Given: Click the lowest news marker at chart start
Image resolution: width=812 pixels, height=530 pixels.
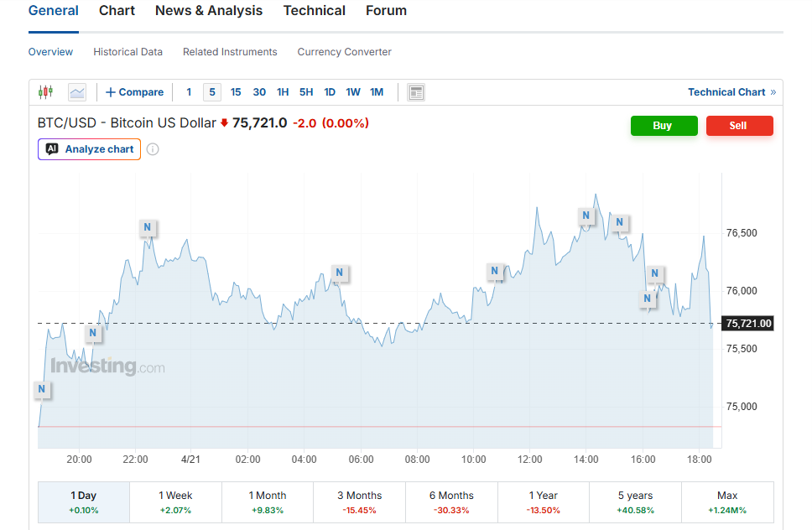Looking at the screenshot, I should (41, 389).
